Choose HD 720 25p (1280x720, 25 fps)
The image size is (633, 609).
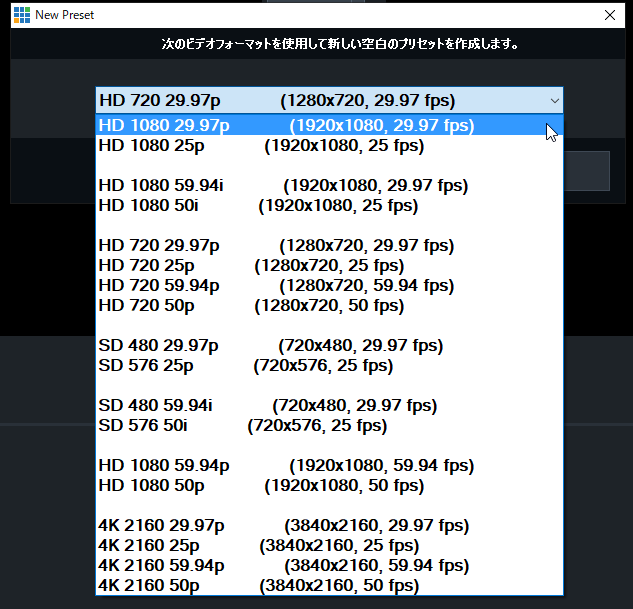click(329, 266)
